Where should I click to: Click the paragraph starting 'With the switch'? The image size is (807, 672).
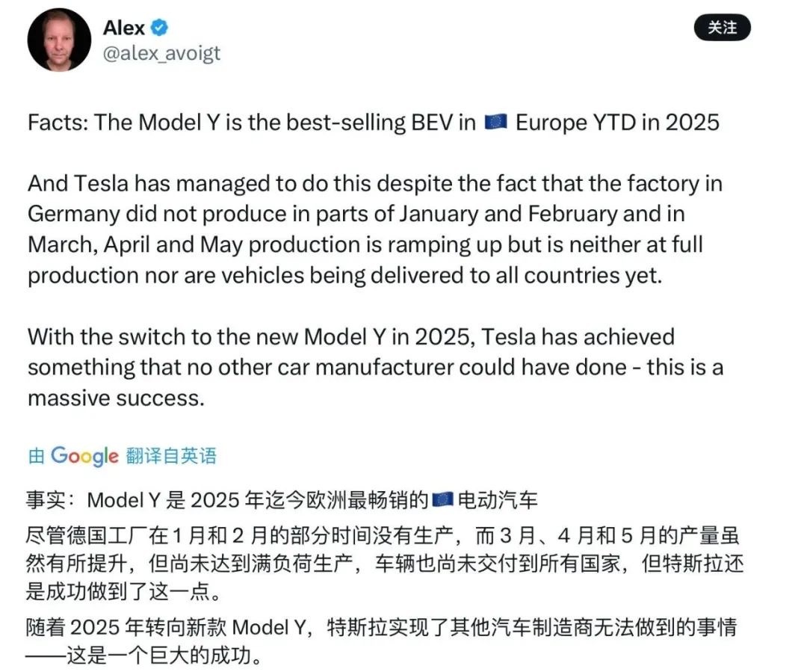(x=376, y=367)
